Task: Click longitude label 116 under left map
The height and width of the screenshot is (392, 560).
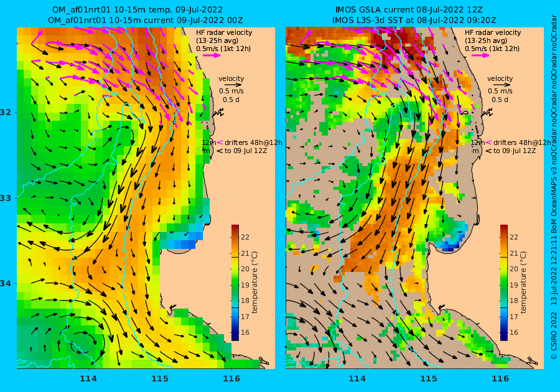Action: [231, 379]
